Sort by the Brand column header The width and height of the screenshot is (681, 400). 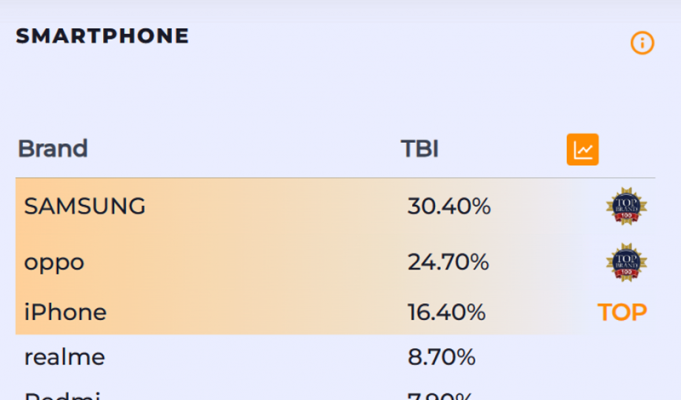point(53,149)
